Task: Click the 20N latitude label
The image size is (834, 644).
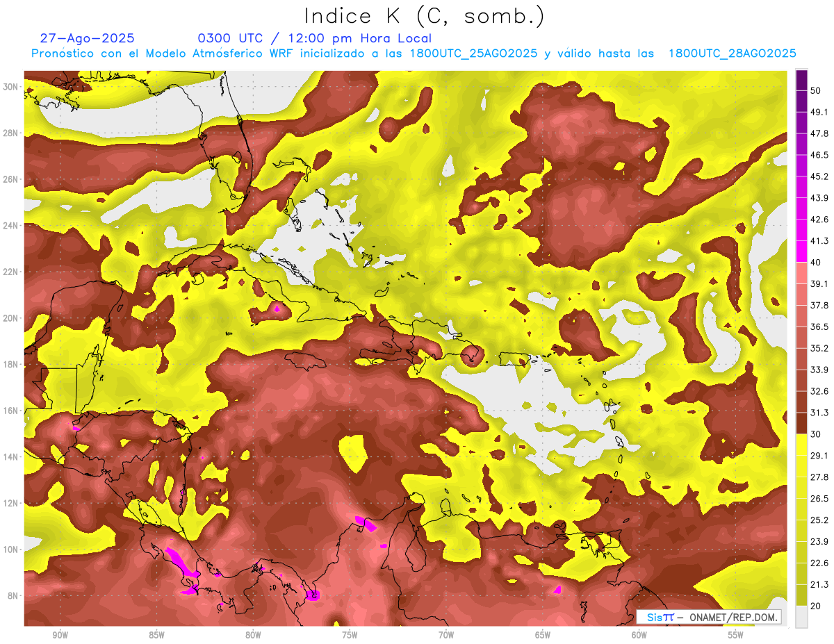Action: [11, 318]
